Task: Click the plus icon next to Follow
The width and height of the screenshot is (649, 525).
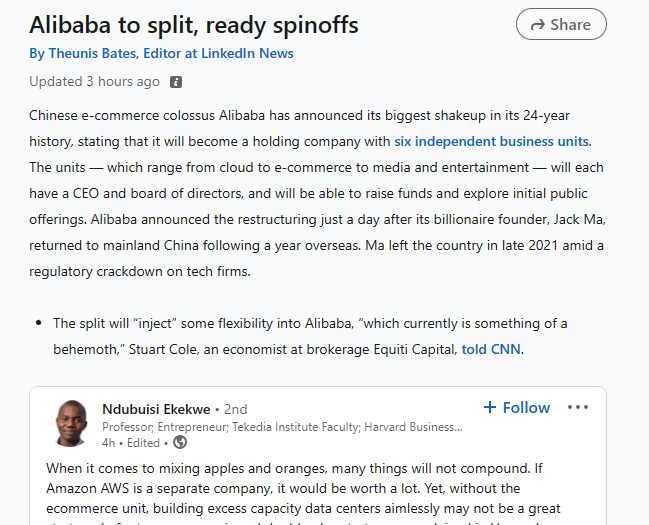Action: (x=490, y=407)
